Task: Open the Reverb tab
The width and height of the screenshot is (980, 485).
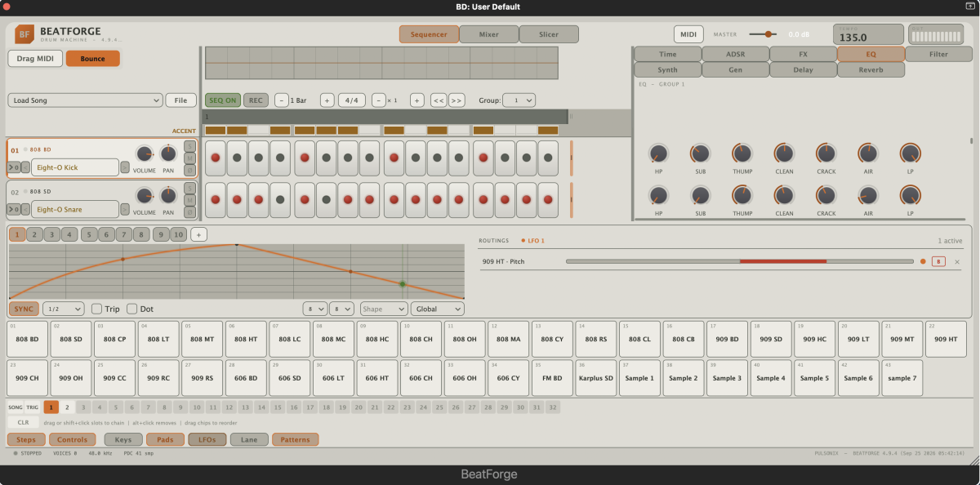Action: click(871, 70)
